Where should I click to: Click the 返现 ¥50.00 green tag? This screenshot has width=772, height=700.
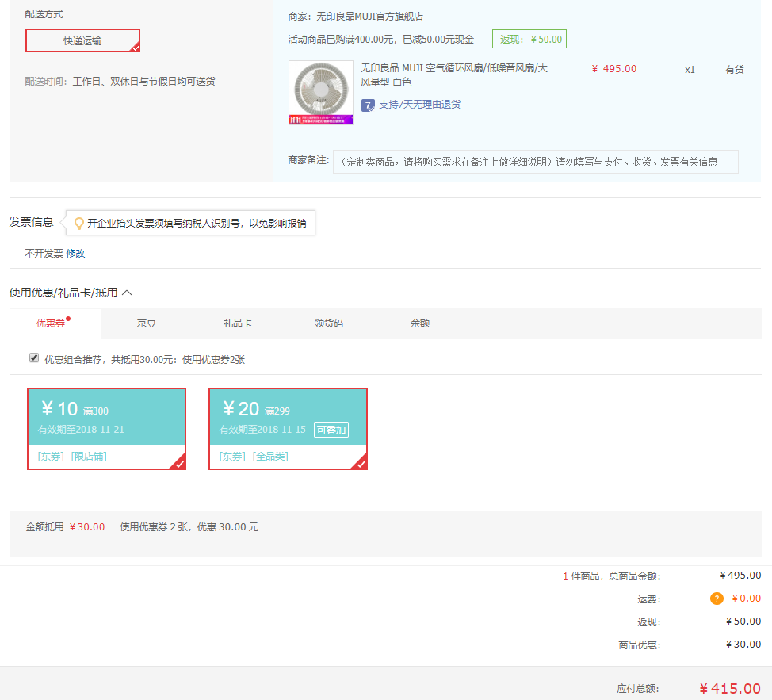(529, 39)
